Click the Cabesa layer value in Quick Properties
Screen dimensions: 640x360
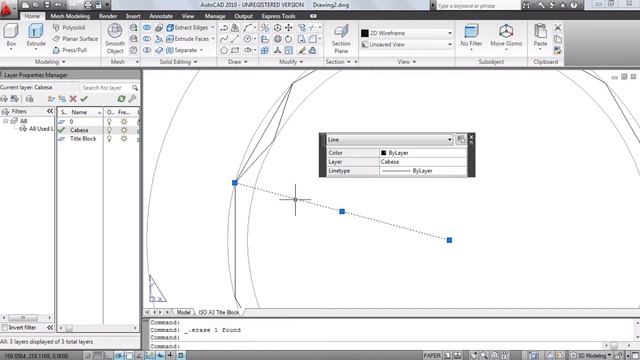coord(423,162)
